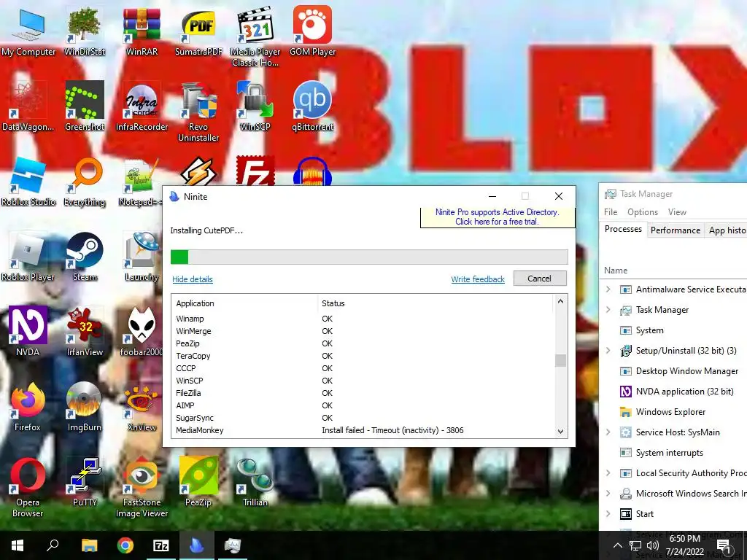Open File Explorer from the taskbar
Screen dimensions: 747x560
[x=89, y=545]
